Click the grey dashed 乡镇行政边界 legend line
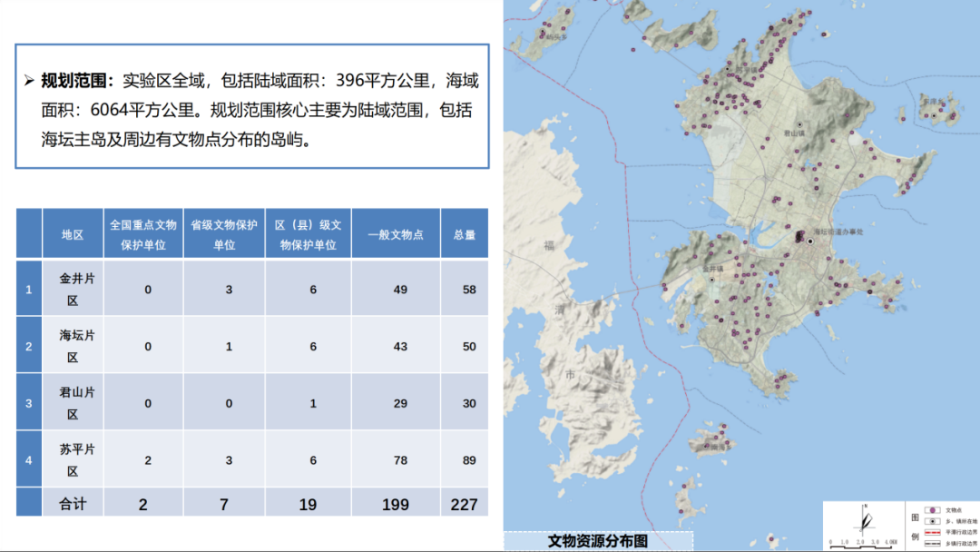The image size is (980, 552). click(x=933, y=544)
